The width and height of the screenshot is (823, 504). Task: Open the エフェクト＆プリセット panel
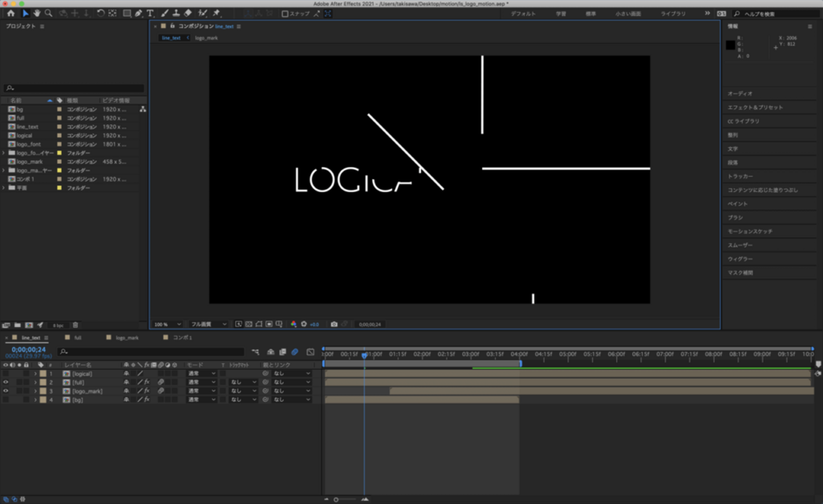click(755, 107)
